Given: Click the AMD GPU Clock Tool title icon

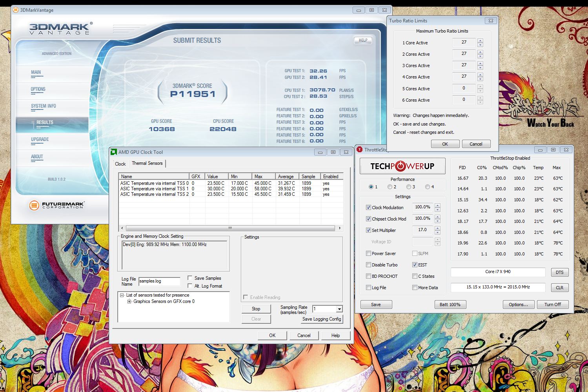Looking at the screenshot, I should [x=114, y=152].
